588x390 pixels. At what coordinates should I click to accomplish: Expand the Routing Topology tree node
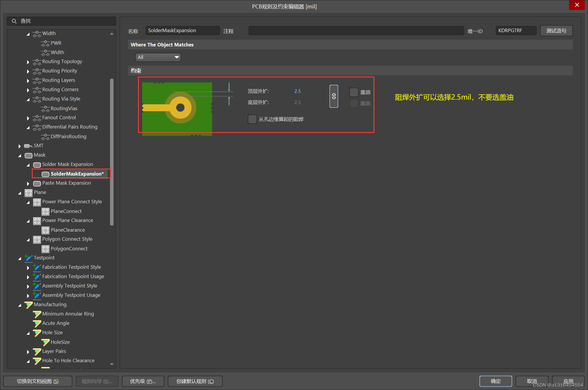tap(28, 62)
